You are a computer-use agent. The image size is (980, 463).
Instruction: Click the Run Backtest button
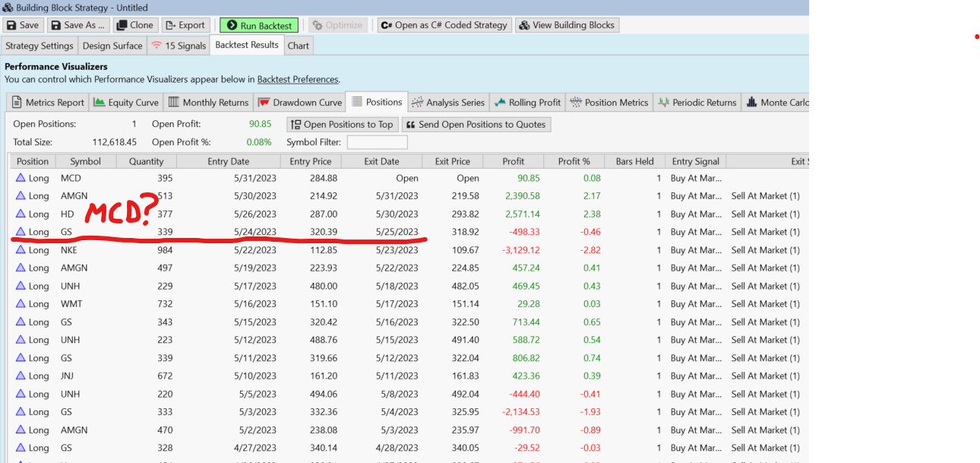click(x=258, y=24)
